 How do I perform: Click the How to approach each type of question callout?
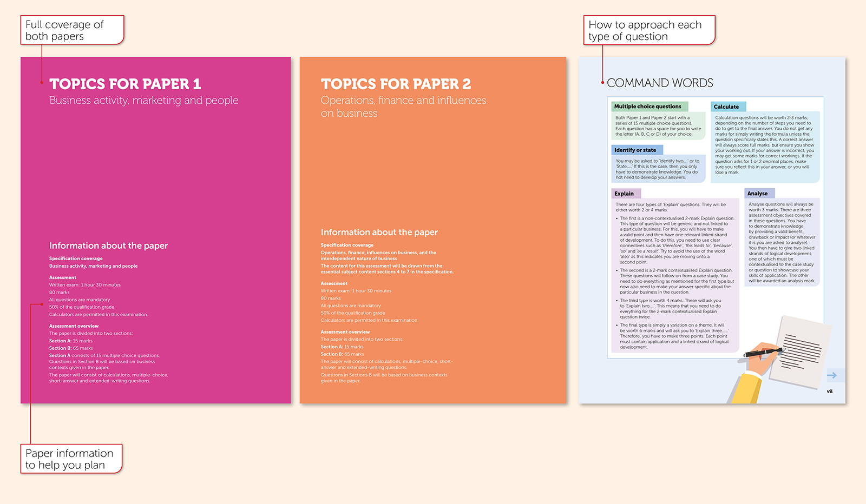[649, 30]
